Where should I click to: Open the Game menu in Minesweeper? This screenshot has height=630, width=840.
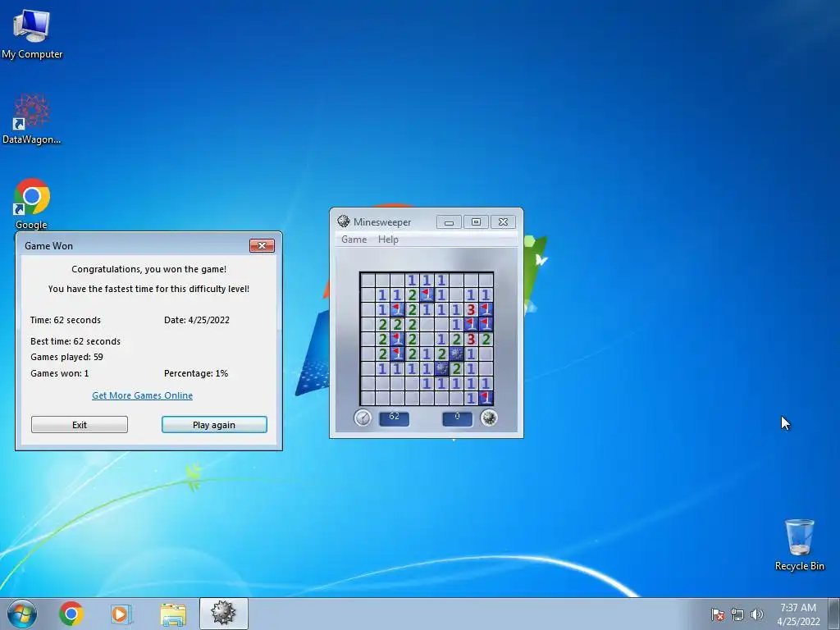[x=354, y=240]
